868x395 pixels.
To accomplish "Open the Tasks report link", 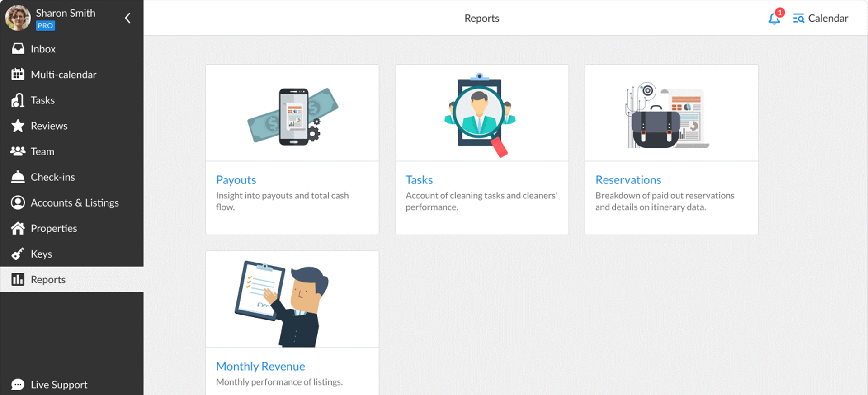I will 419,180.
